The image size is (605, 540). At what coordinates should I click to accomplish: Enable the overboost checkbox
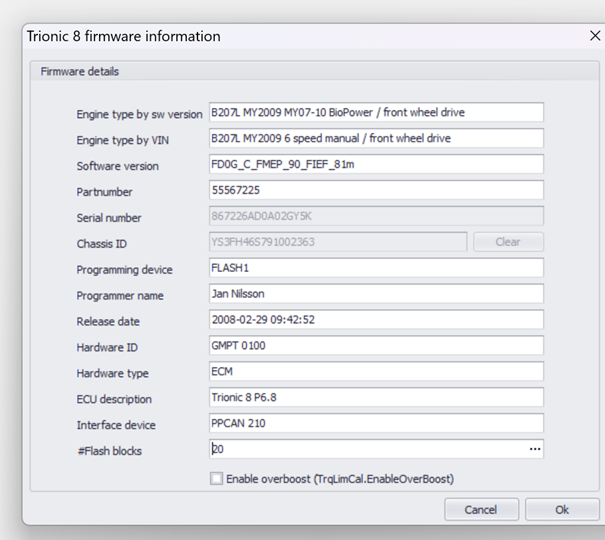(216, 479)
